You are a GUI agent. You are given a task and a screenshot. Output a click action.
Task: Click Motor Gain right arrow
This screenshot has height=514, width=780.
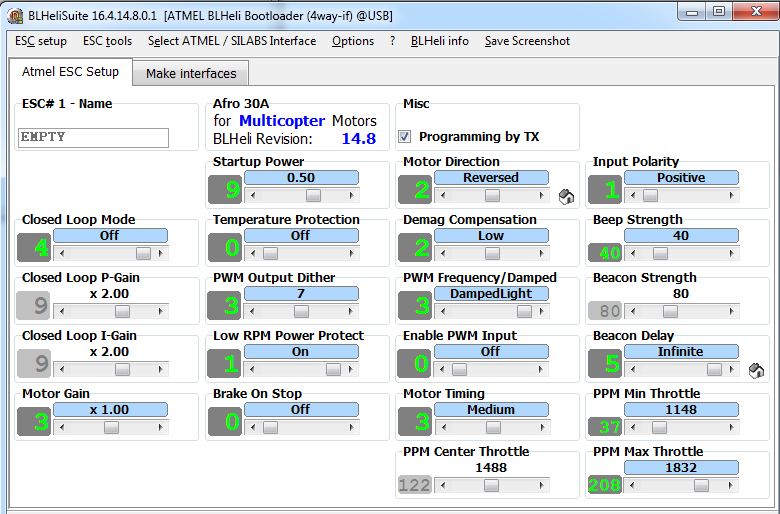click(x=161, y=427)
